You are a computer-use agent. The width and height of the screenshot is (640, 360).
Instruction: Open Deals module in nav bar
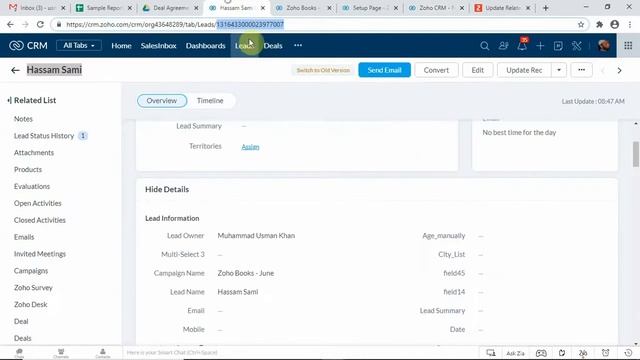[273, 46]
